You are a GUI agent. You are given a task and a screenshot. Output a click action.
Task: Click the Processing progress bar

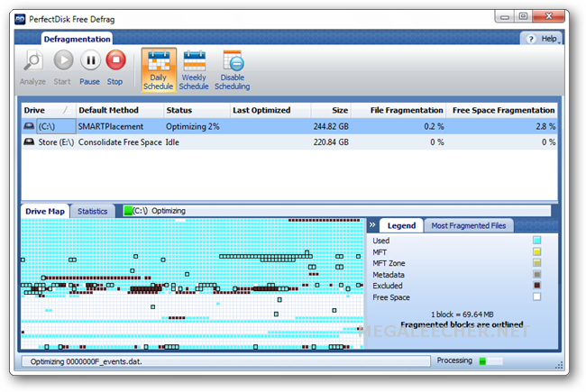[490, 361]
